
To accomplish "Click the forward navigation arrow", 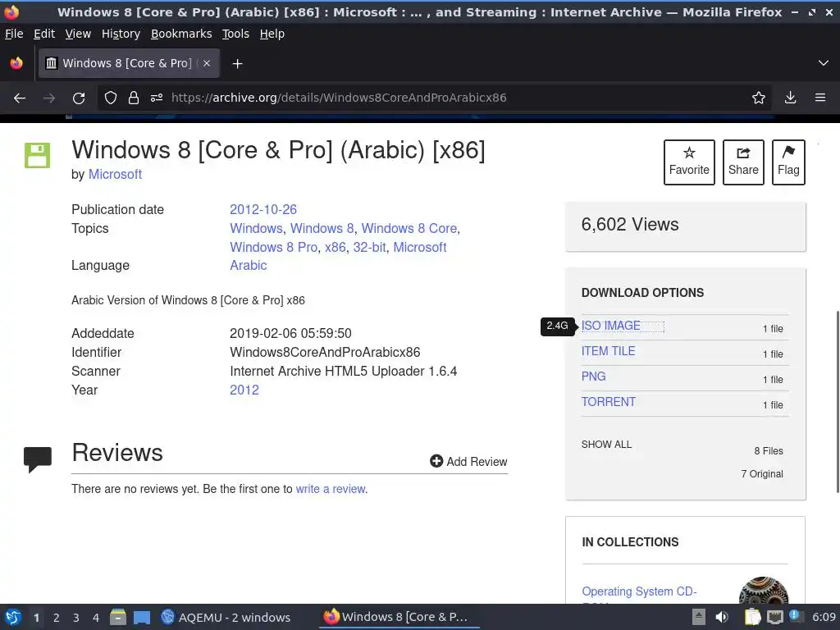I will [48, 98].
